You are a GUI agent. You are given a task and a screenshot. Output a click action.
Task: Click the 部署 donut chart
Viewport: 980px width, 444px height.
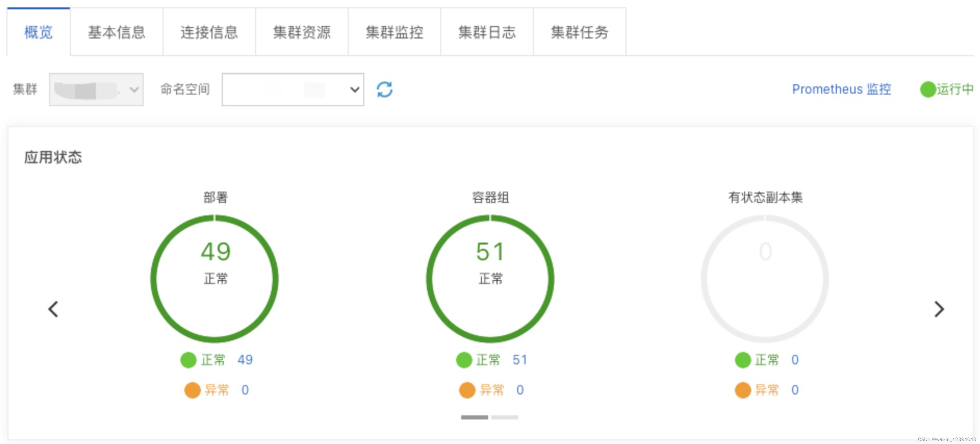click(215, 279)
